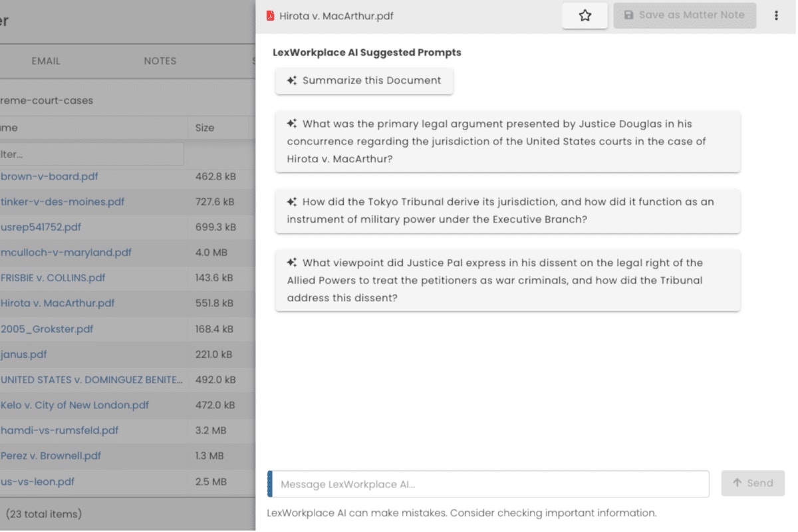Open Perez v. Brownell.pdf file
The image size is (798, 532).
coord(51,456)
